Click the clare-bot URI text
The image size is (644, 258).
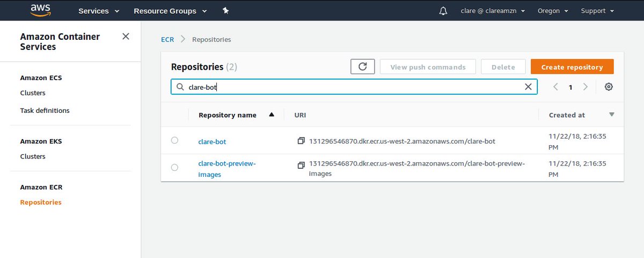point(402,141)
